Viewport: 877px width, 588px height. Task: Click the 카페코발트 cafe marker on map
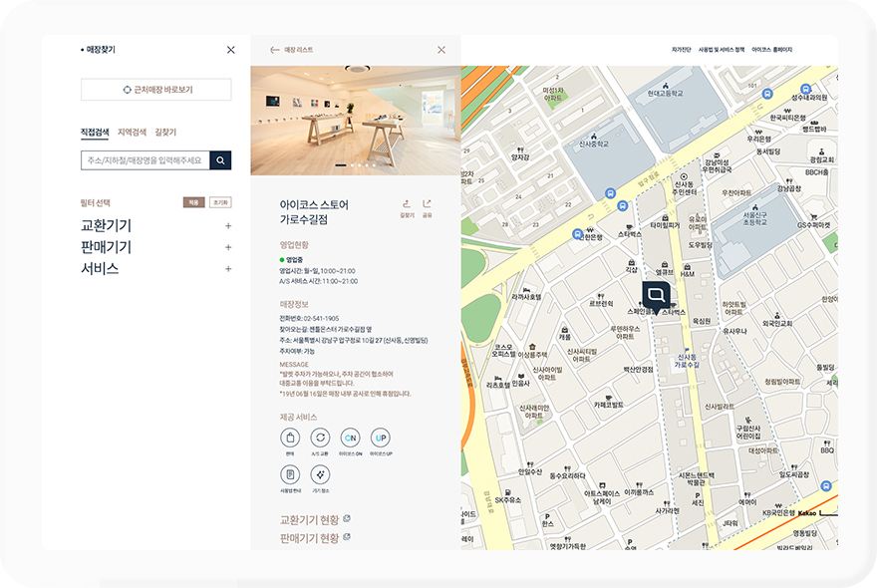pos(609,402)
